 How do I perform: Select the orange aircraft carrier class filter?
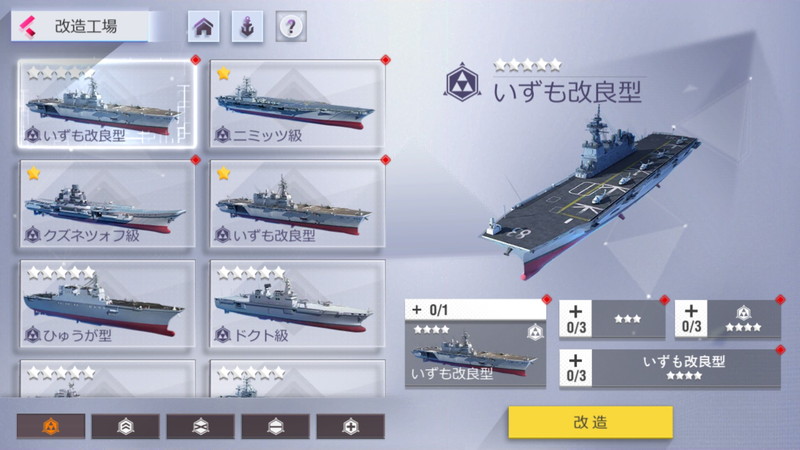[x=51, y=426]
